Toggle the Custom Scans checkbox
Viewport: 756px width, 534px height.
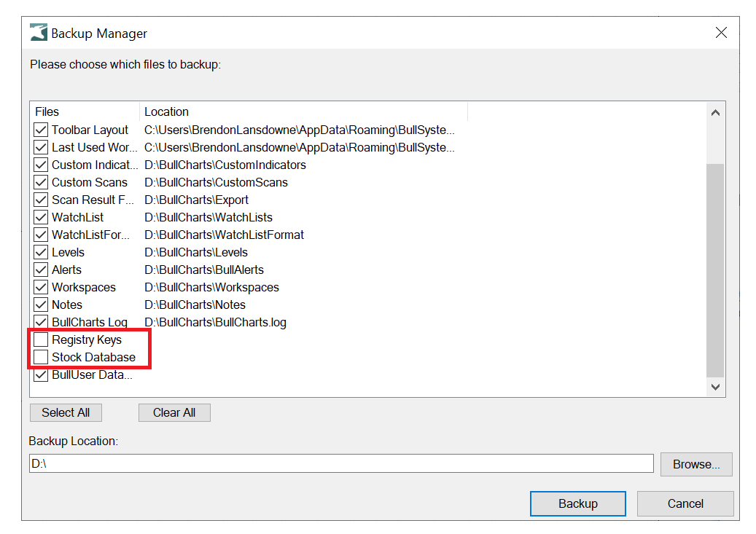pyautogui.click(x=41, y=182)
